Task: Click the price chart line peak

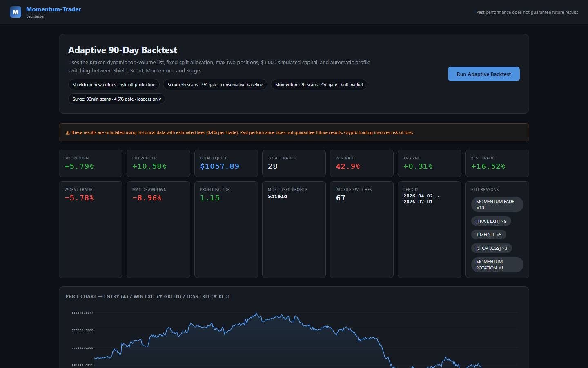Action: 256,313
